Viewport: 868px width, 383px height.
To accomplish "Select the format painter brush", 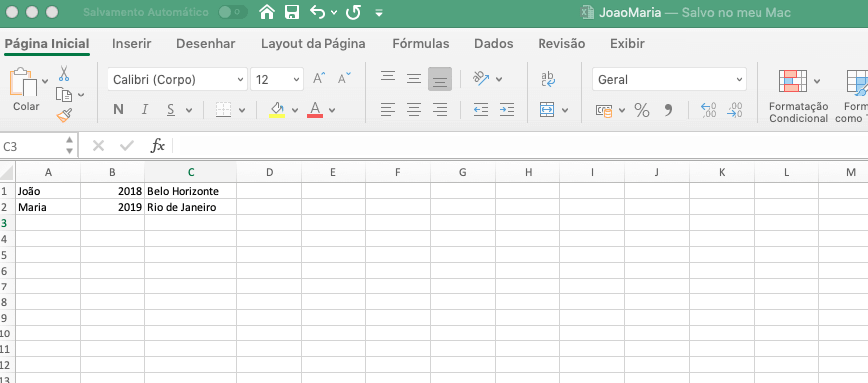I will (64, 115).
